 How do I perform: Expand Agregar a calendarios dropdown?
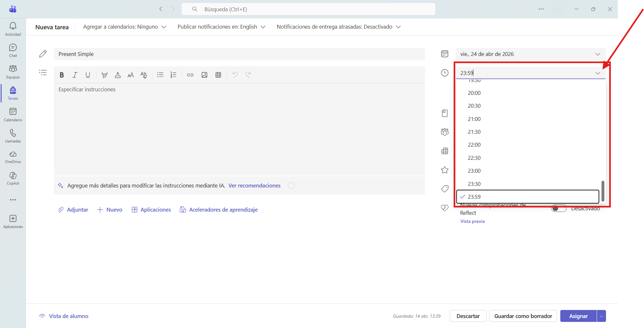[x=125, y=27]
